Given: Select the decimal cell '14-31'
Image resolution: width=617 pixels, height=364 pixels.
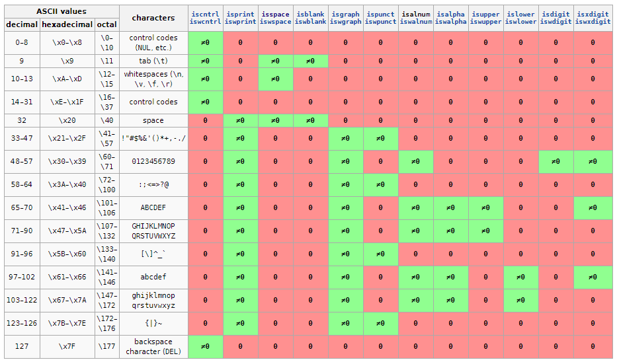Looking at the screenshot, I should tap(22, 102).
